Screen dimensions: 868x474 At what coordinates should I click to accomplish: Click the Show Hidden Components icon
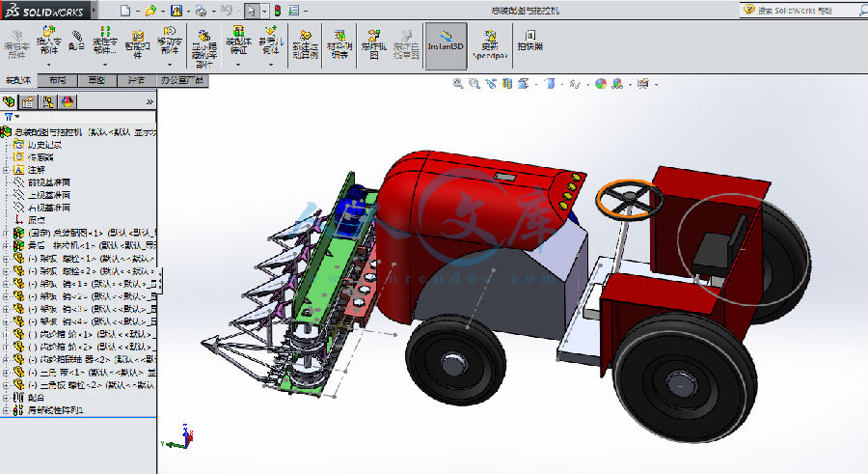pos(204,36)
